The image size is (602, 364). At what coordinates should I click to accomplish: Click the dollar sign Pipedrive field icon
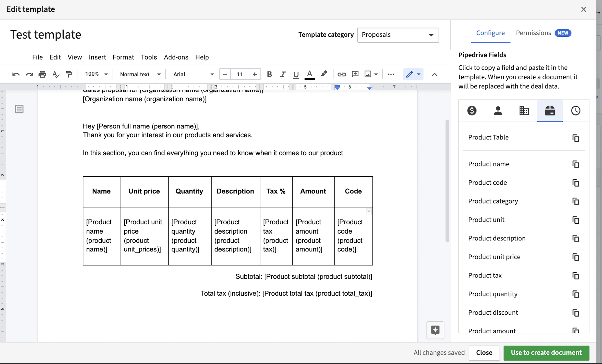(472, 111)
